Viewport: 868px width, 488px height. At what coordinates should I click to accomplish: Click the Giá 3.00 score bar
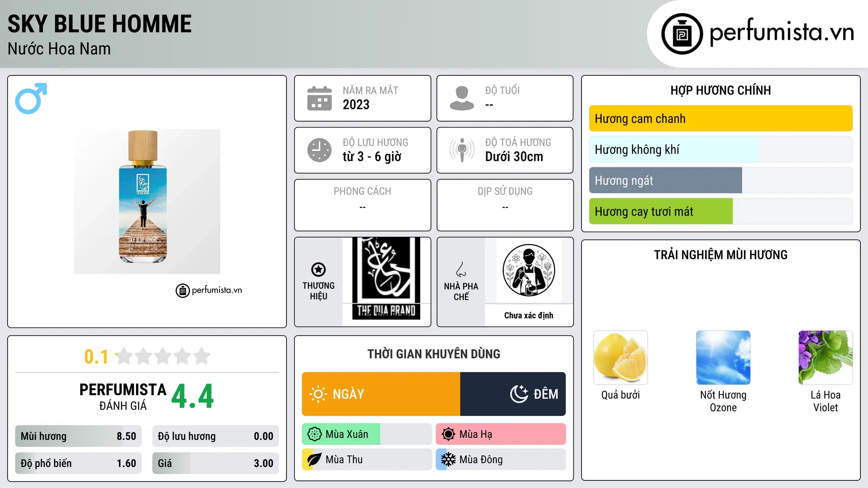tap(215, 463)
